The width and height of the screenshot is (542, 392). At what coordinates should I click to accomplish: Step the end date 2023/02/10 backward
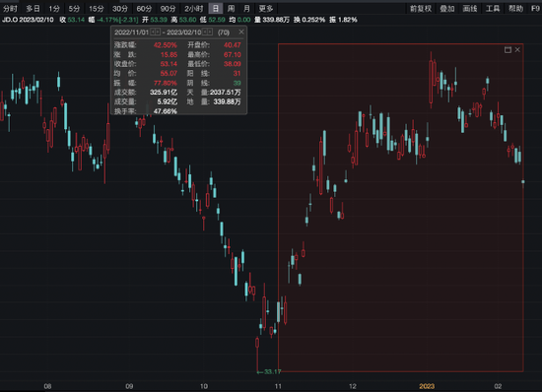[x=205, y=32]
